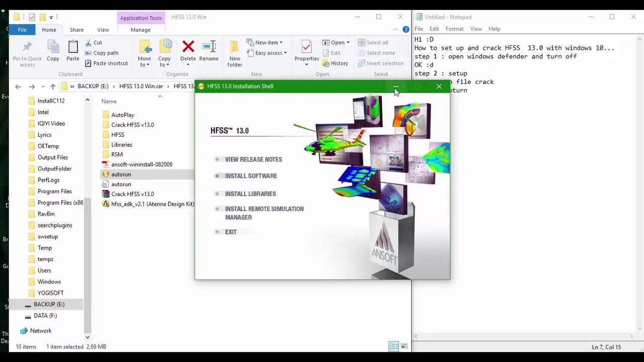The image size is (644, 362).
Task: Click the Up one level arrow
Action: pyautogui.click(x=53, y=86)
